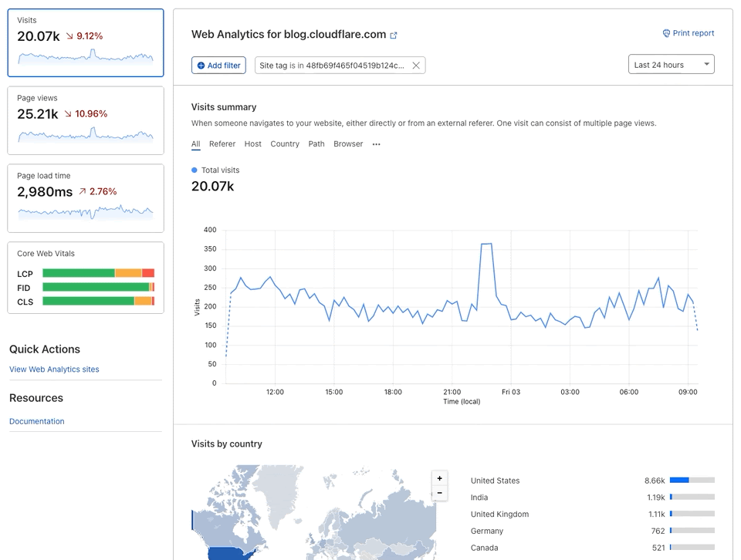This screenshot has width=741, height=560.
Task: Open View Web Analytics sites link
Action: (x=54, y=369)
